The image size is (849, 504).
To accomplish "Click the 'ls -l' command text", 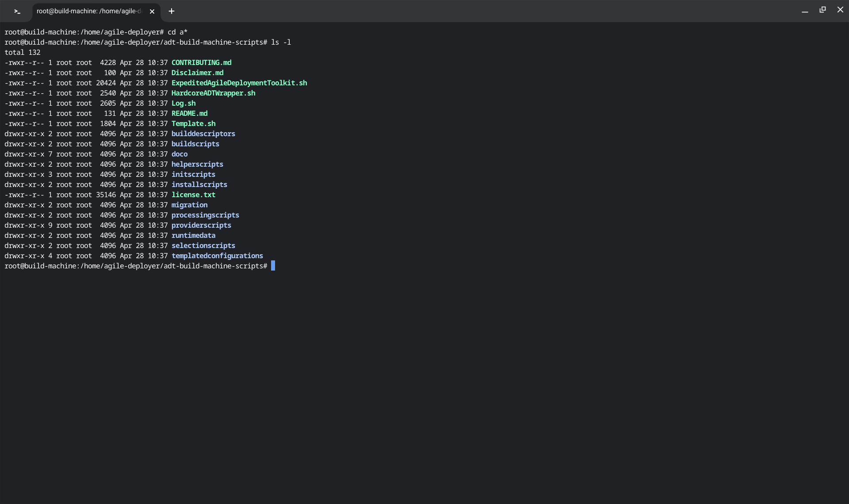I will 281,42.
